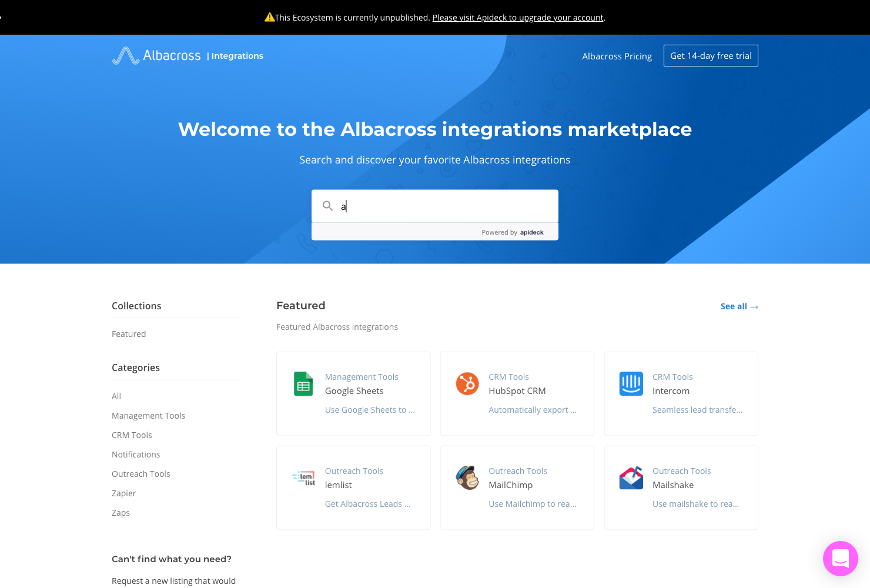Click CRM Tools label on Intercom card
This screenshot has width=870, height=588.
[x=672, y=377]
